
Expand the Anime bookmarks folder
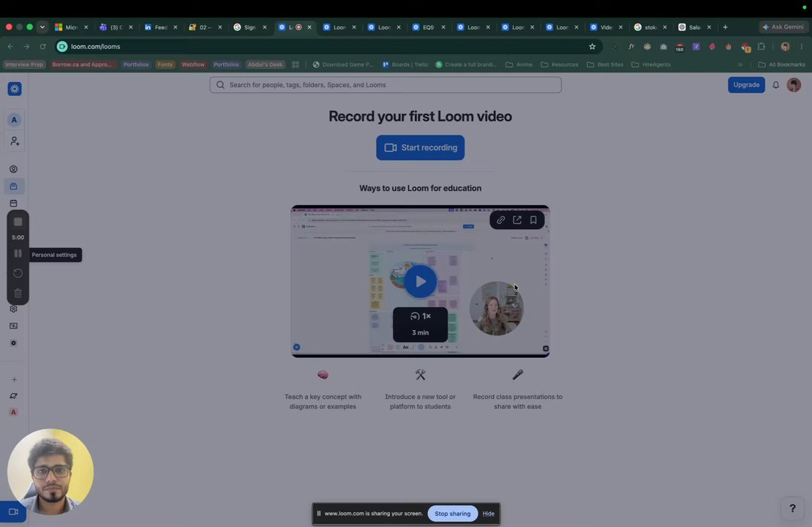tap(519, 64)
